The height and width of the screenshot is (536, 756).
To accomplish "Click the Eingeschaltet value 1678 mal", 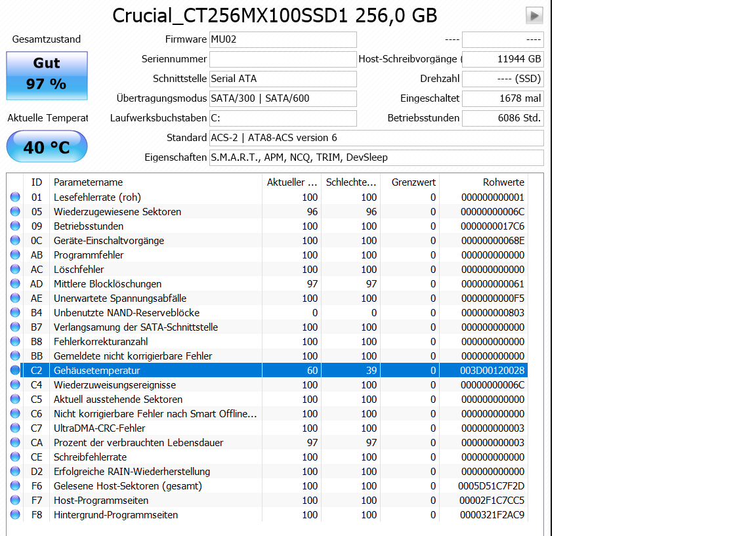I will pyautogui.click(x=503, y=98).
